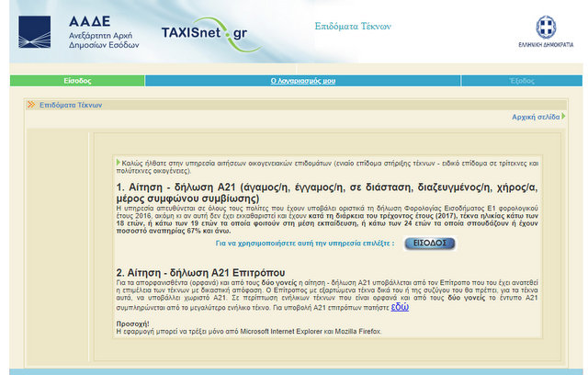This screenshot has height=375, width=588.
Task: Click the green arrow bullet beside welcome text
Action: click(119, 162)
